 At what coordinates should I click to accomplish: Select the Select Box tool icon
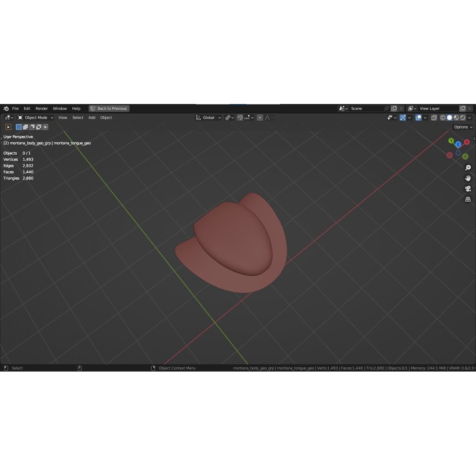[x=8, y=127]
